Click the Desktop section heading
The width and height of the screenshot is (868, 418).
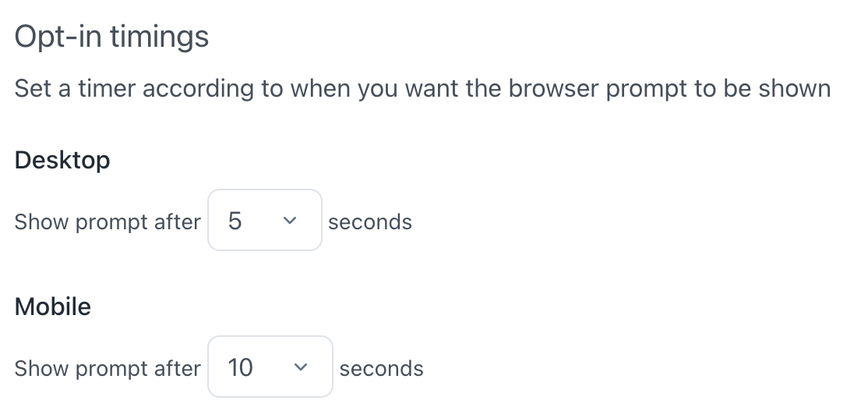(62, 160)
